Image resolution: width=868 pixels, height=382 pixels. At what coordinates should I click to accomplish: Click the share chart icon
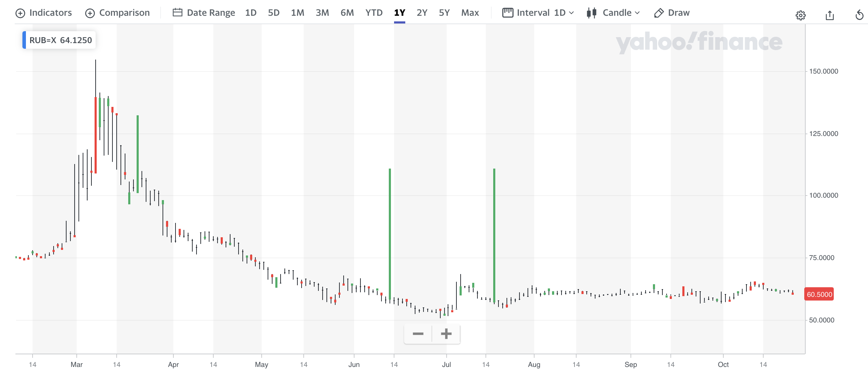click(829, 15)
